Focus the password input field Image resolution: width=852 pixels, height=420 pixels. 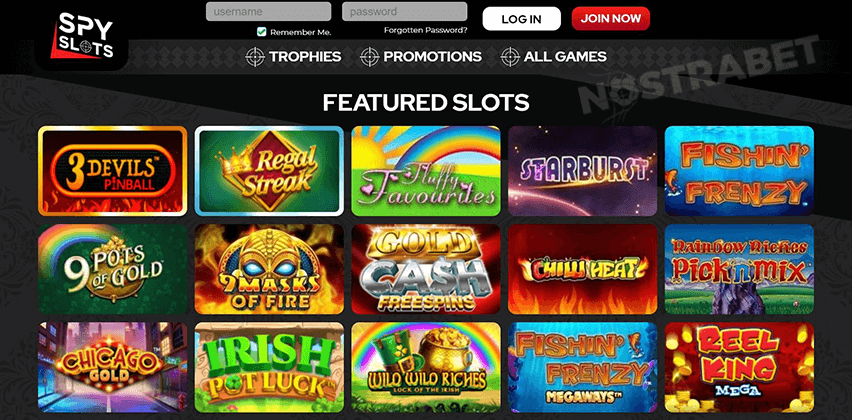click(x=404, y=11)
